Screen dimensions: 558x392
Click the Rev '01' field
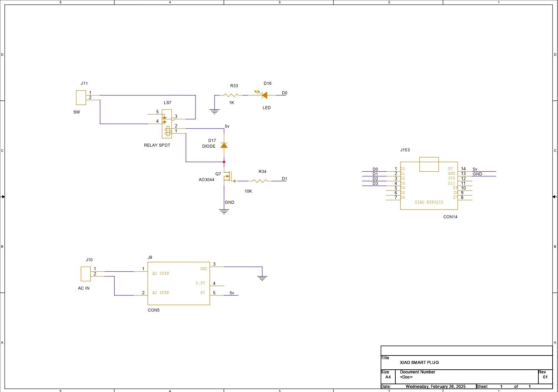545,377
